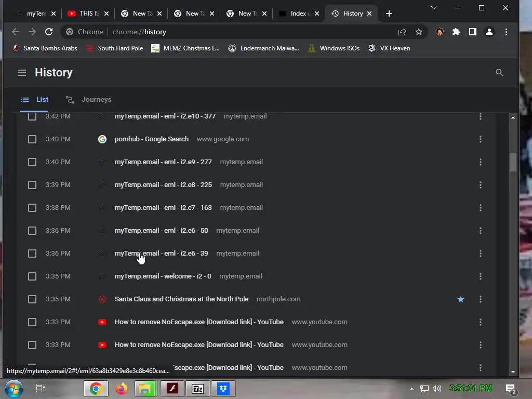Image resolution: width=532 pixels, height=399 pixels.
Task: Show hidden tray icons arrow
Action: tap(411, 389)
